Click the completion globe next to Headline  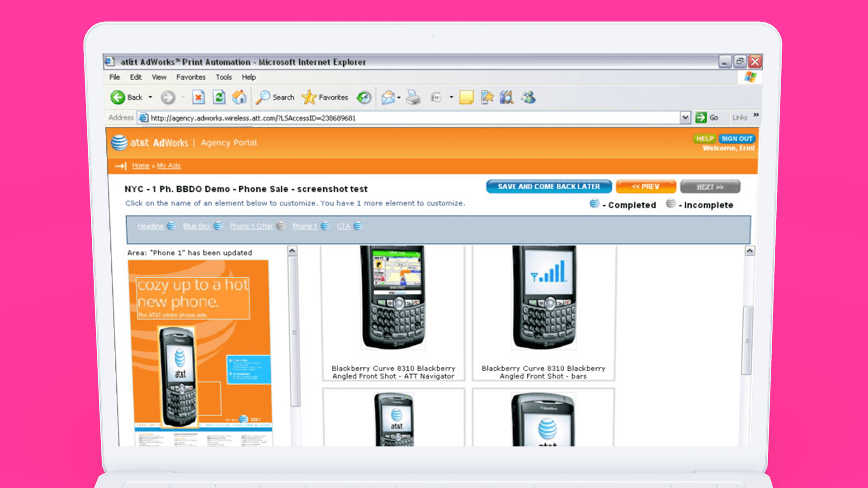coord(171,226)
